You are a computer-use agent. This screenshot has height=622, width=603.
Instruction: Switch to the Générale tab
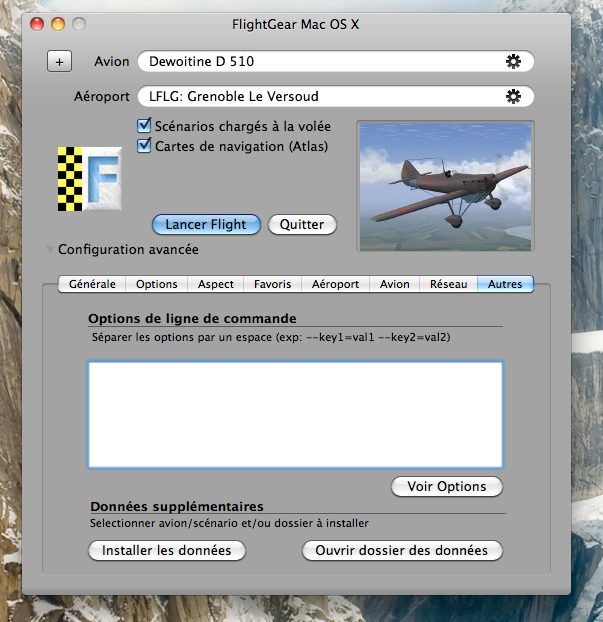click(92, 284)
